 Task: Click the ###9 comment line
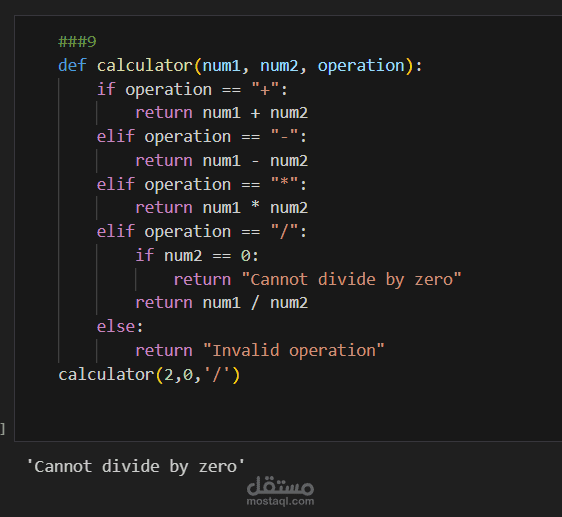(x=77, y=42)
